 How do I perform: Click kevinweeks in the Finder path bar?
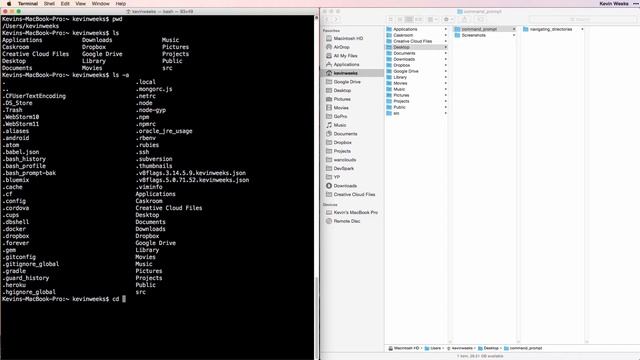(459, 348)
